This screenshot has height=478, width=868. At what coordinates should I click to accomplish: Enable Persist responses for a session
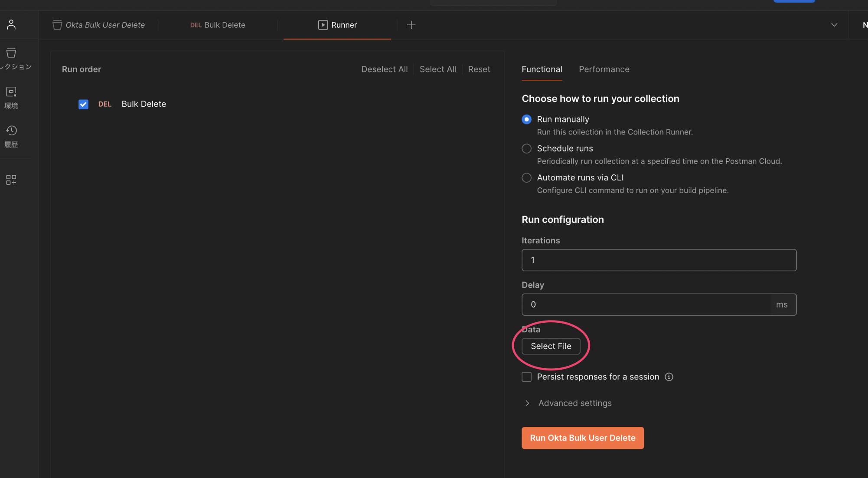526,377
